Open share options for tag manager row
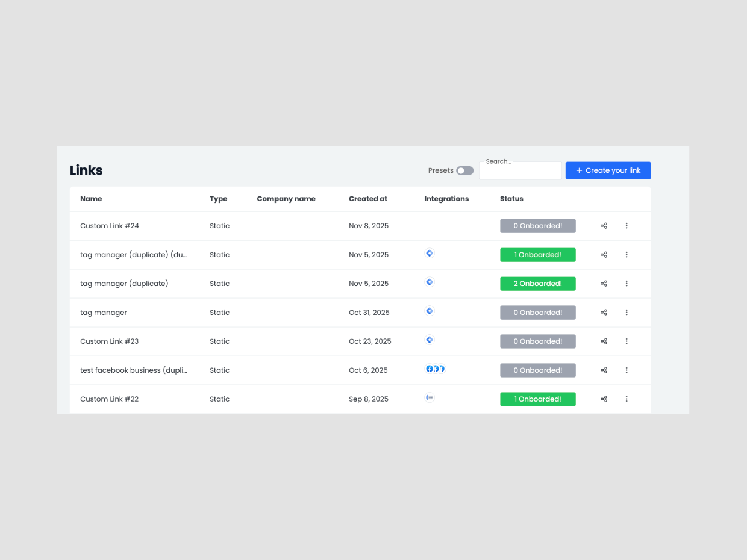 pyautogui.click(x=604, y=313)
